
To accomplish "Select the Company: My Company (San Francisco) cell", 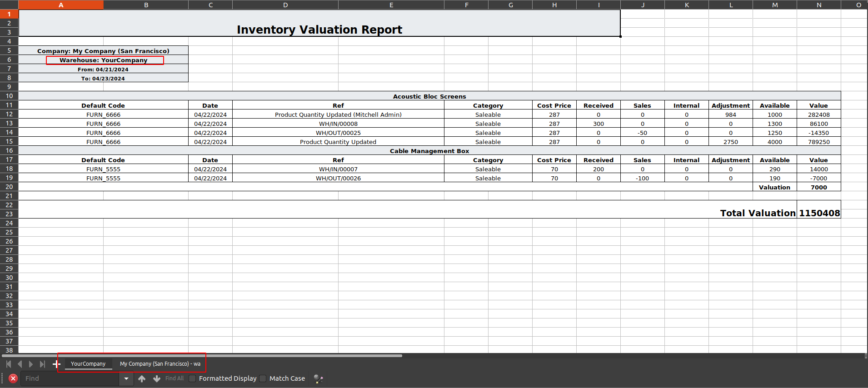I will (103, 51).
